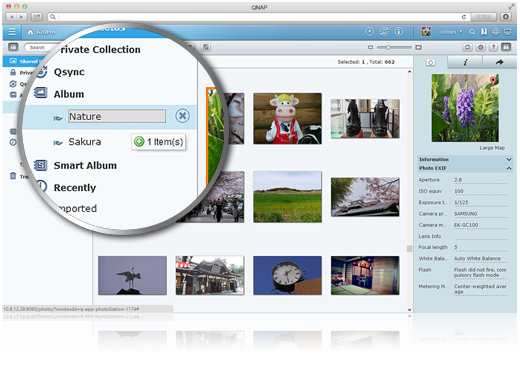Open the hamburger main menu
Viewport: 520px width, 380px height.
(12, 32)
